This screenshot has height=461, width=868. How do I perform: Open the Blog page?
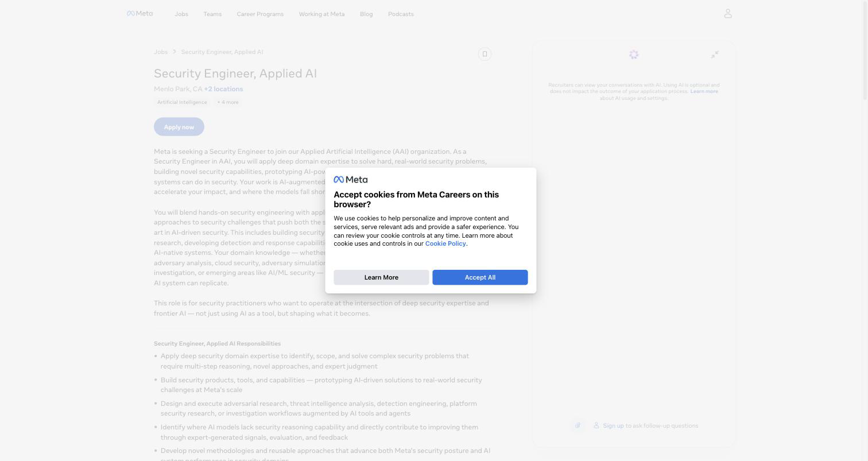[x=366, y=14]
